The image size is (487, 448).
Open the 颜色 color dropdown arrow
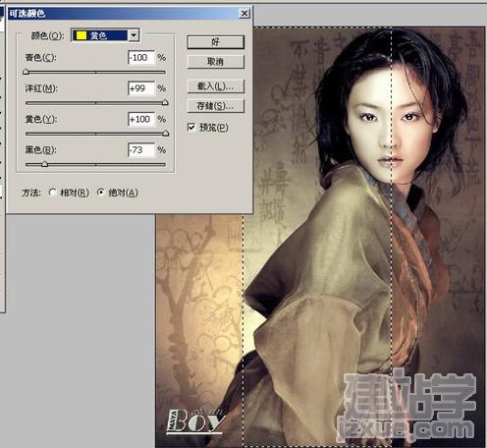(134, 35)
